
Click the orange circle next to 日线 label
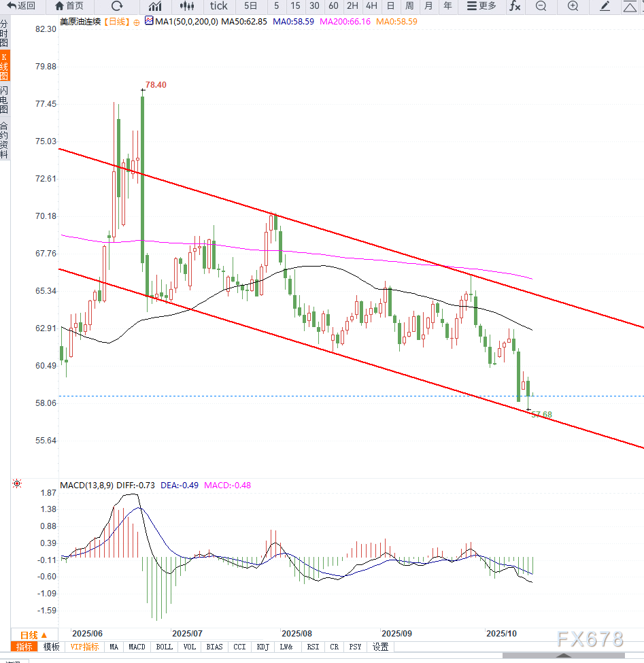pyautogui.click(x=137, y=22)
